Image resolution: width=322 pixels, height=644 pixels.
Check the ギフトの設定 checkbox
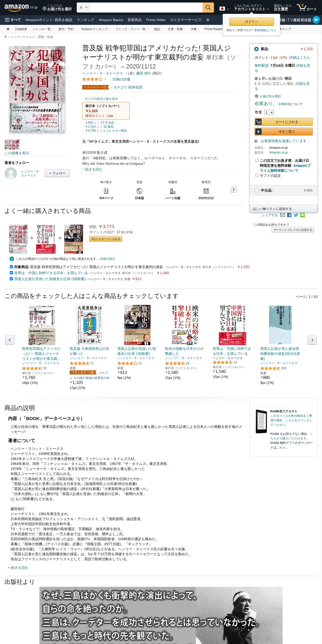click(257, 176)
